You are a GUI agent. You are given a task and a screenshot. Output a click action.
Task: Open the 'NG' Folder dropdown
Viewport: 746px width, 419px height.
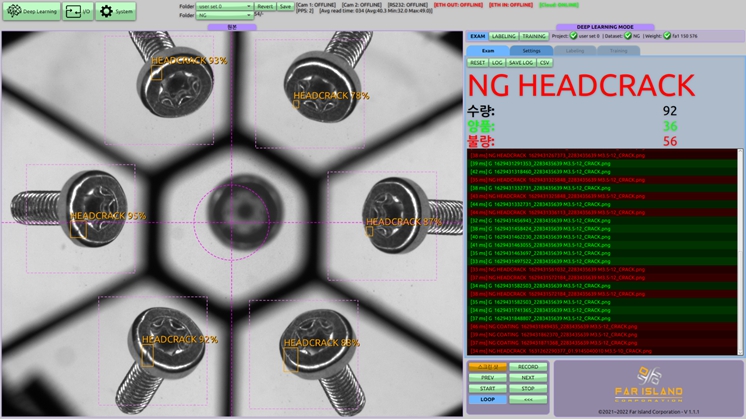[x=224, y=15]
